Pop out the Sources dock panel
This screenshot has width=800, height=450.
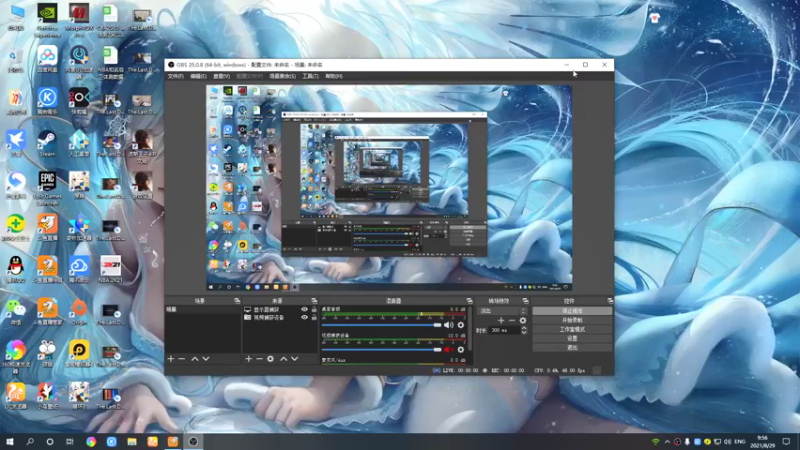314,301
